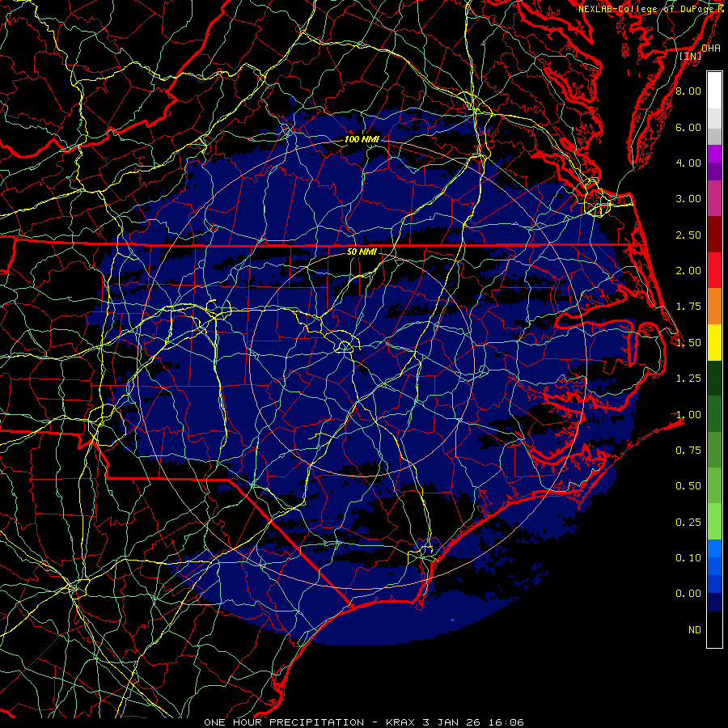Click the '0.10' scale label
This screenshot has width=728, height=728.
click(688, 558)
